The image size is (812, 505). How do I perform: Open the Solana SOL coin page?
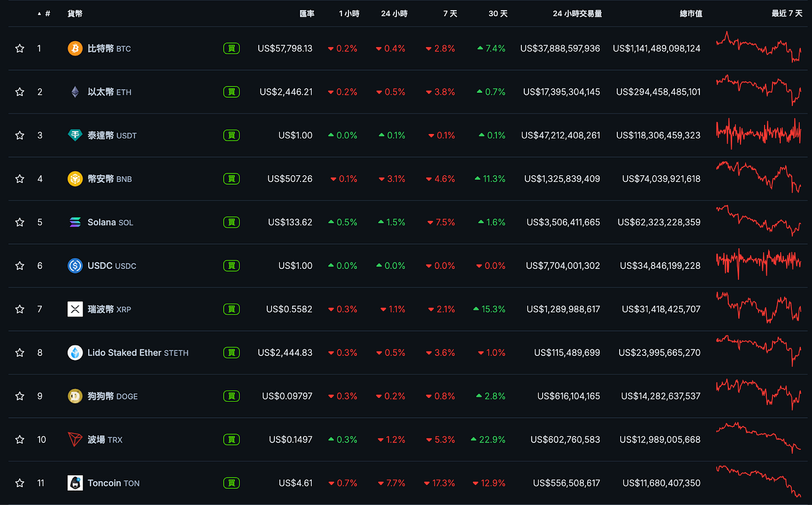[110, 223]
